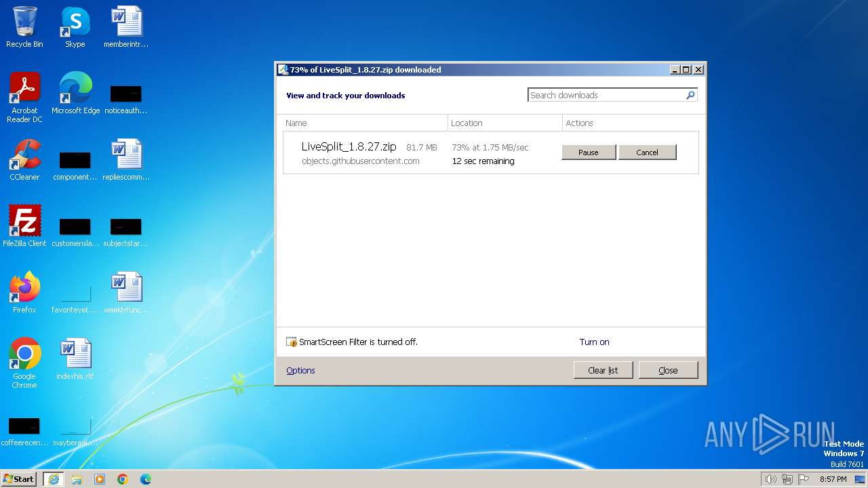This screenshot has width=868, height=488.
Task: Select the subjectstar desktop file
Action: pos(126,231)
